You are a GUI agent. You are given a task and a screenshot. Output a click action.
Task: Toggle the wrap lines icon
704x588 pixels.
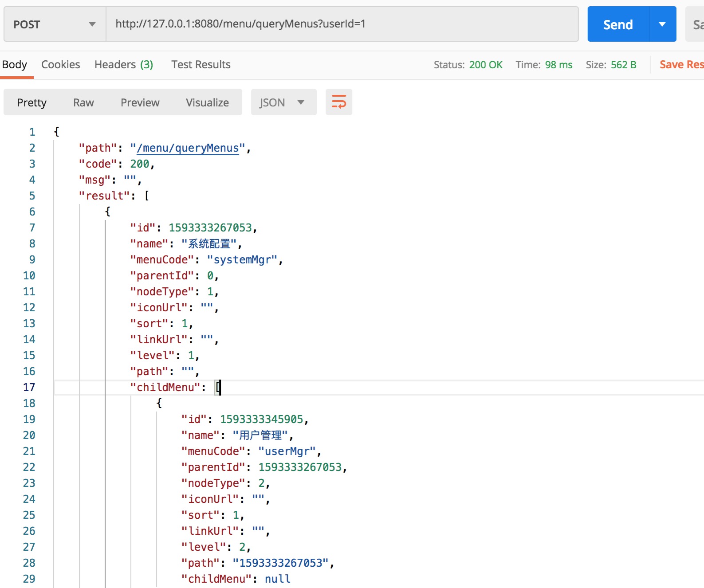(339, 102)
